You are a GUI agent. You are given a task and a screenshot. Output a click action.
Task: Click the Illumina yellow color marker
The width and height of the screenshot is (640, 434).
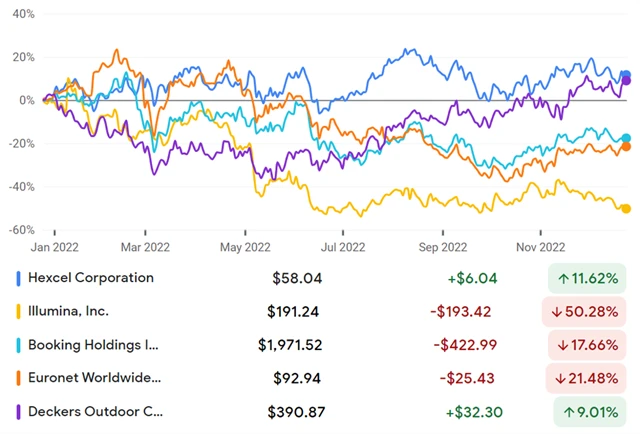20,311
